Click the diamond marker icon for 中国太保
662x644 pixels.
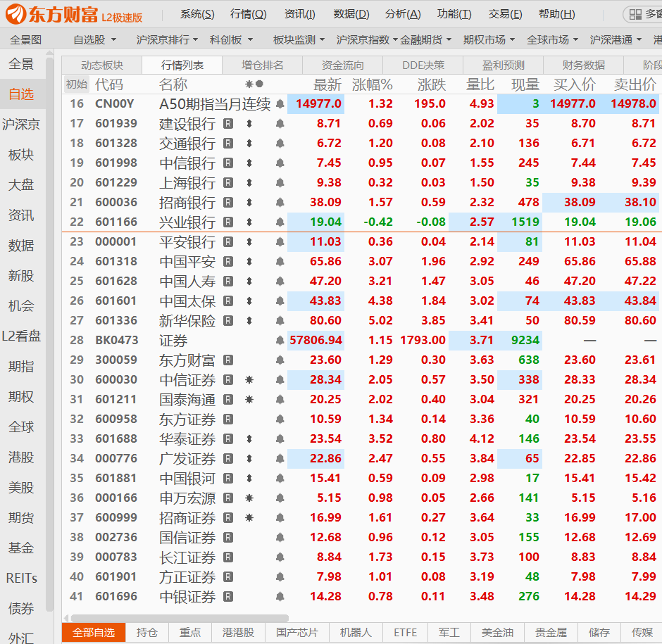tap(249, 301)
